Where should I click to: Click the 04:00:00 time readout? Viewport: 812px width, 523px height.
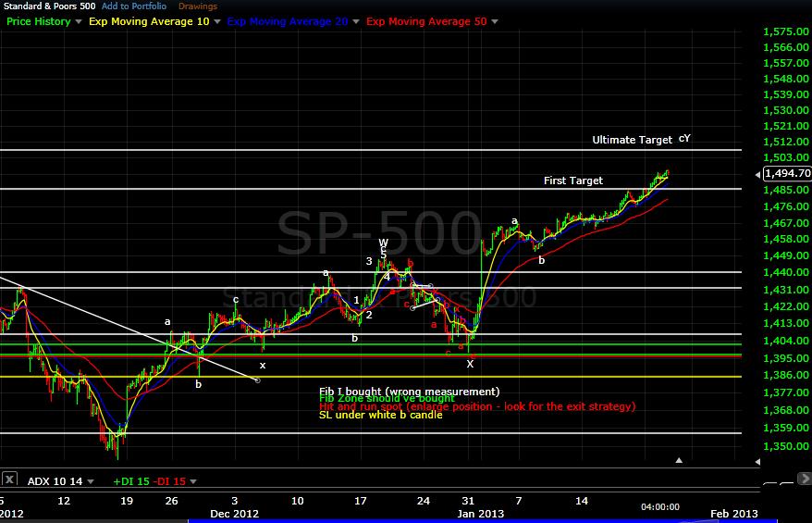660,507
